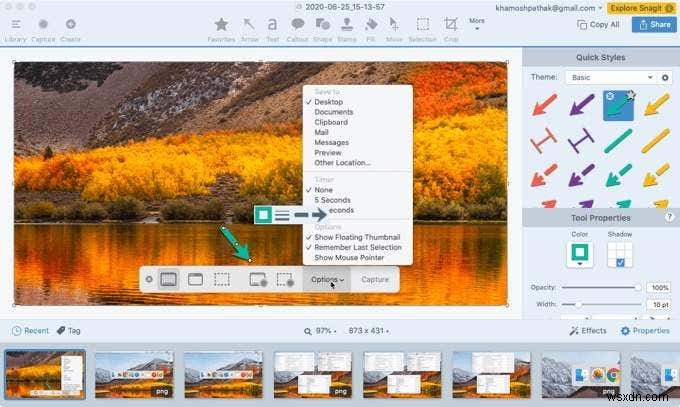Select the orange lake thumbnail in tray
The width and height of the screenshot is (680, 407).
[x=45, y=374]
